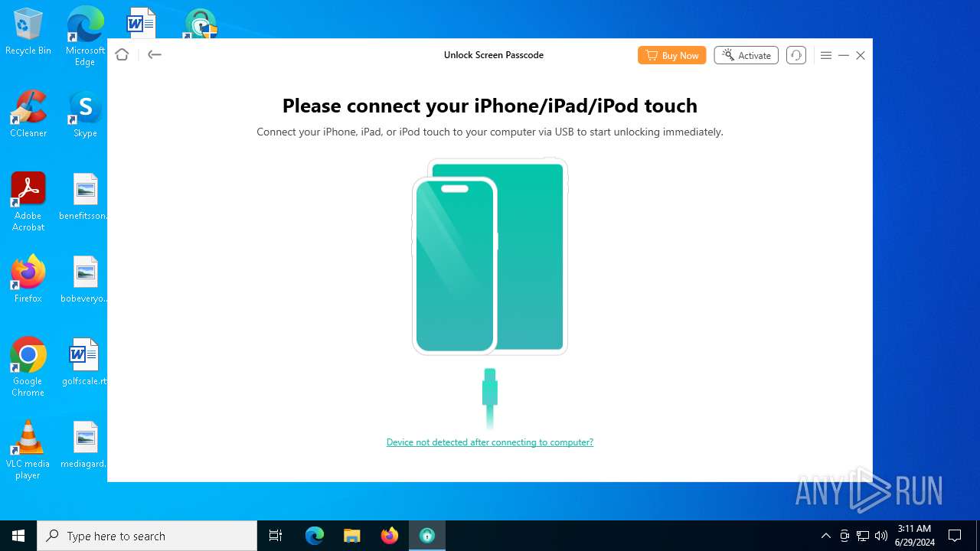Open VLC media player shortcut
This screenshot has height=551, width=980.
(x=28, y=450)
